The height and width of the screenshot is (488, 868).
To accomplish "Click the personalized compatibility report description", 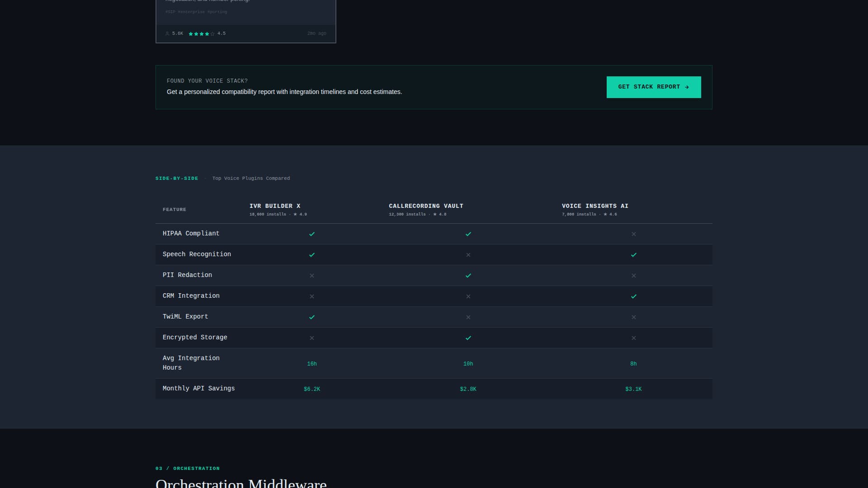I will (x=284, y=92).
